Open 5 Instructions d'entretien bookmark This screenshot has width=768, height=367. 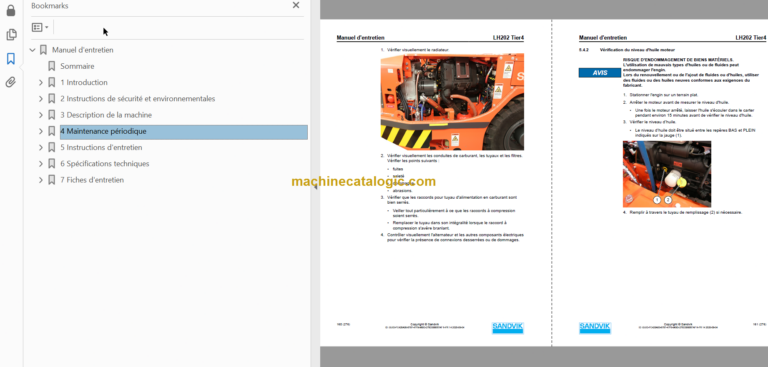(101, 147)
